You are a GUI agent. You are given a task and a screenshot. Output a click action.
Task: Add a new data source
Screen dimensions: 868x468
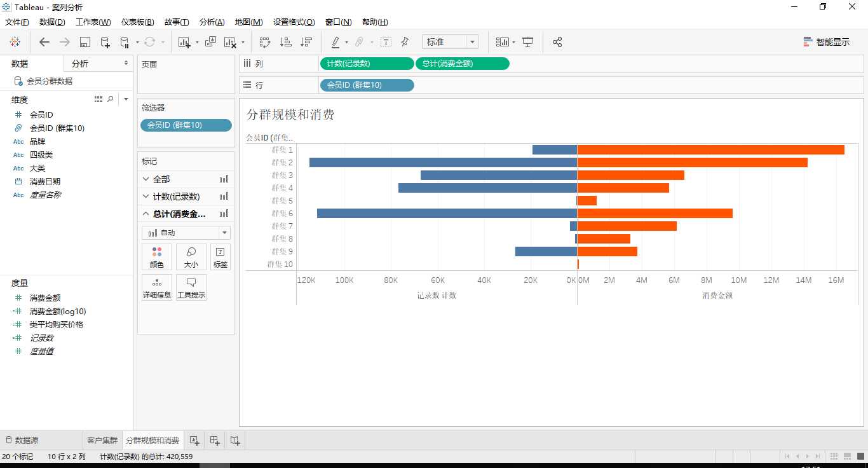[x=105, y=42]
